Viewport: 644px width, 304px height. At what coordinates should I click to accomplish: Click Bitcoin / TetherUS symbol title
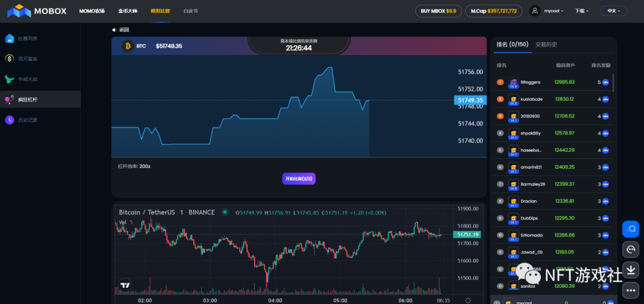click(x=167, y=212)
